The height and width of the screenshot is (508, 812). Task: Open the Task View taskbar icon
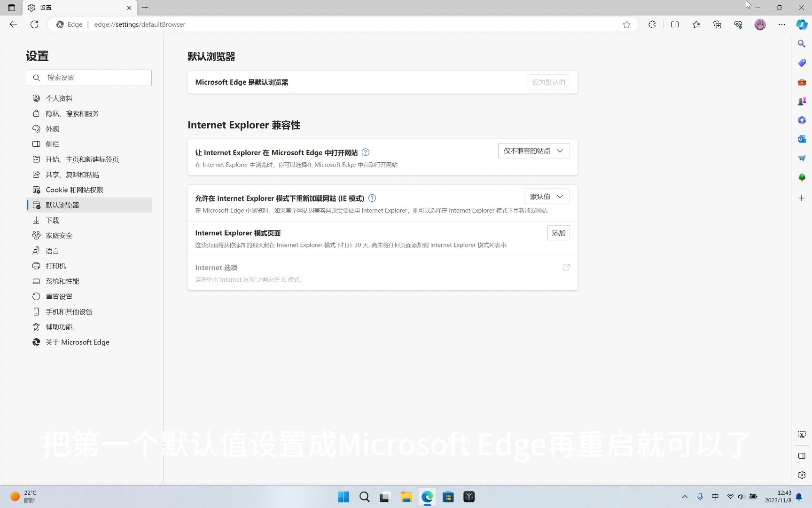click(x=385, y=497)
